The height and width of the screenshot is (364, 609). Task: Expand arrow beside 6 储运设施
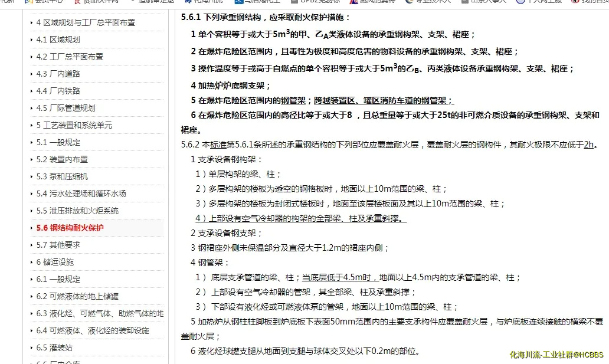tap(31, 262)
